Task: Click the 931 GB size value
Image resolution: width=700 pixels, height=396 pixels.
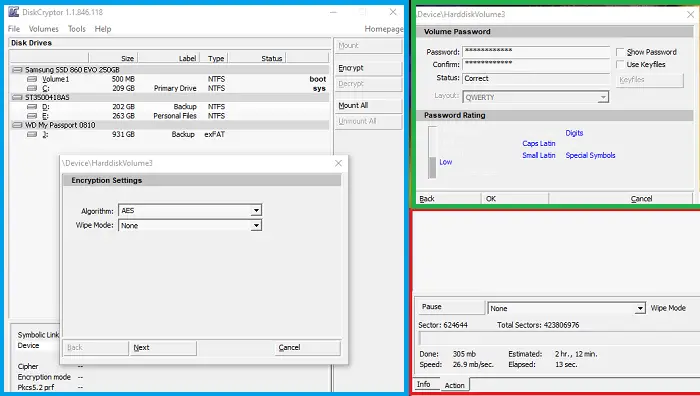Action: 123,134
